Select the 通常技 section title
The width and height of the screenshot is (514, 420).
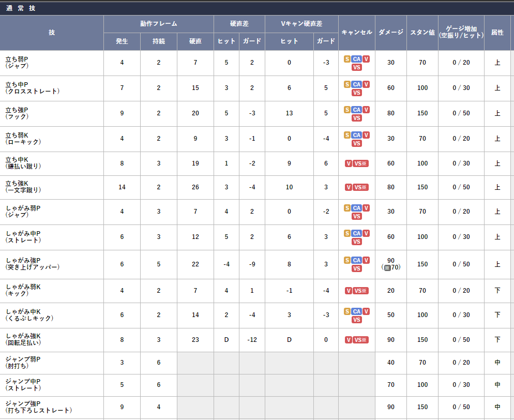[x=21, y=8]
